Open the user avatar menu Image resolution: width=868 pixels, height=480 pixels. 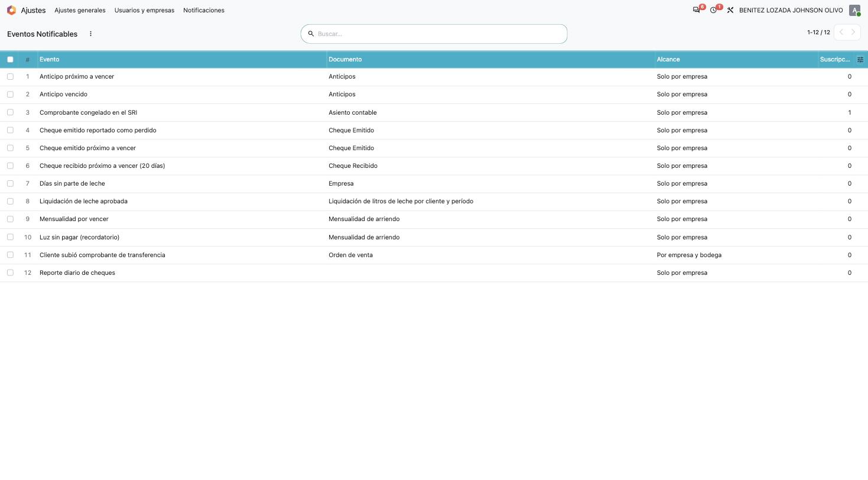pyautogui.click(x=854, y=10)
